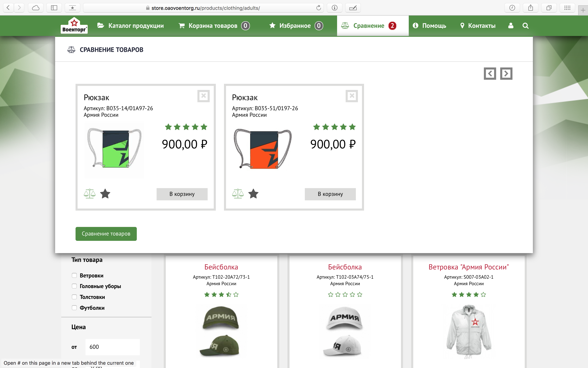Enable Ветровки checkbox
The width and height of the screenshot is (588, 368).
[74, 275]
